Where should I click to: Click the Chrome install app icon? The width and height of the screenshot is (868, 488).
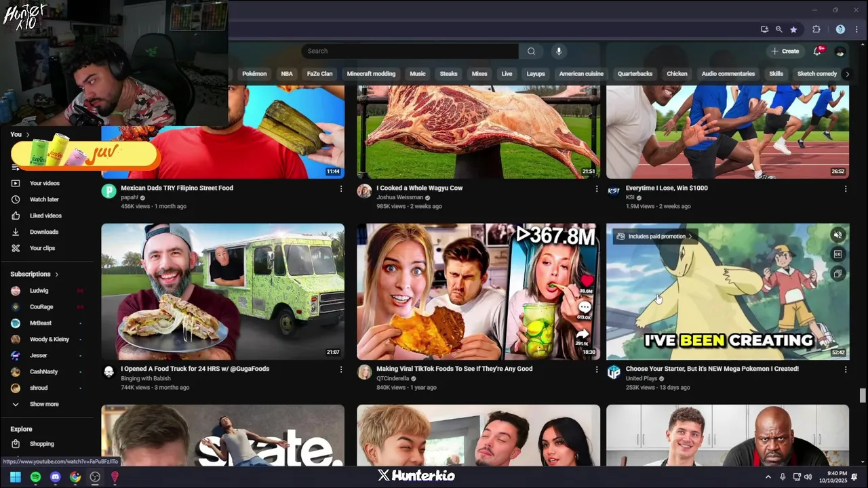click(x=764, y=29)
